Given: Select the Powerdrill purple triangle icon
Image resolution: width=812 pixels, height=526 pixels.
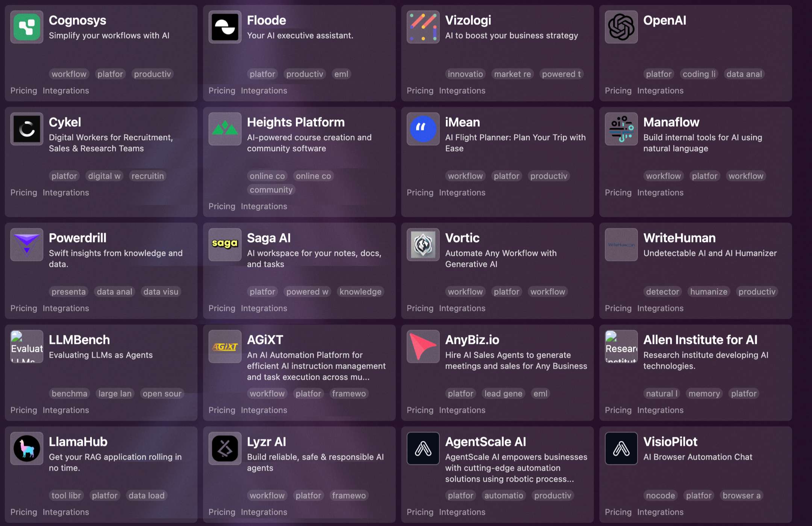Looking at the screenshot, I should (27, 244).
